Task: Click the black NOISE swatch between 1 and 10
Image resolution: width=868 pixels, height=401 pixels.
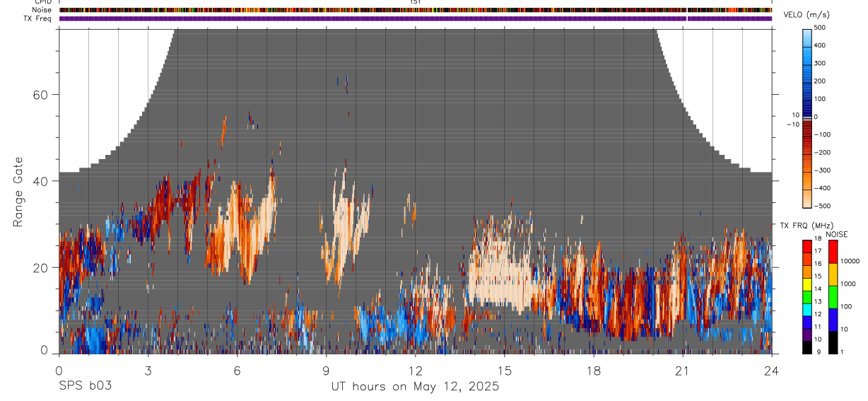Action: [833, 342]
